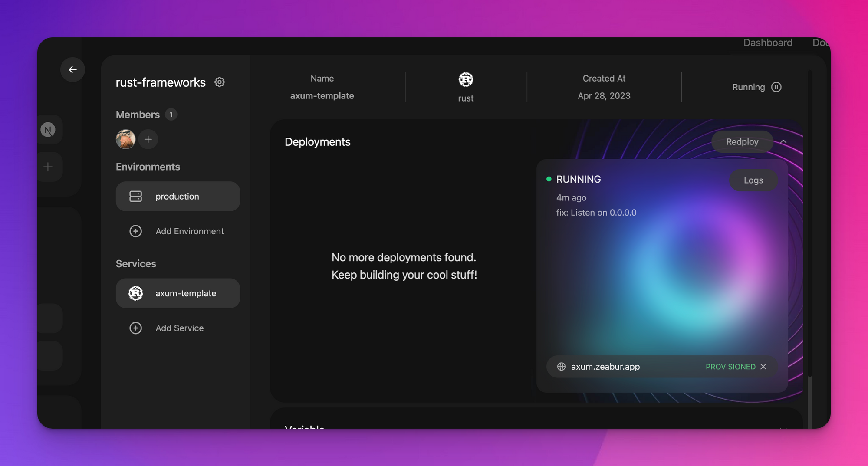Open the Dashboard navigation link
The height and width of the screenshot is (466, 868).
coord(768,43)
